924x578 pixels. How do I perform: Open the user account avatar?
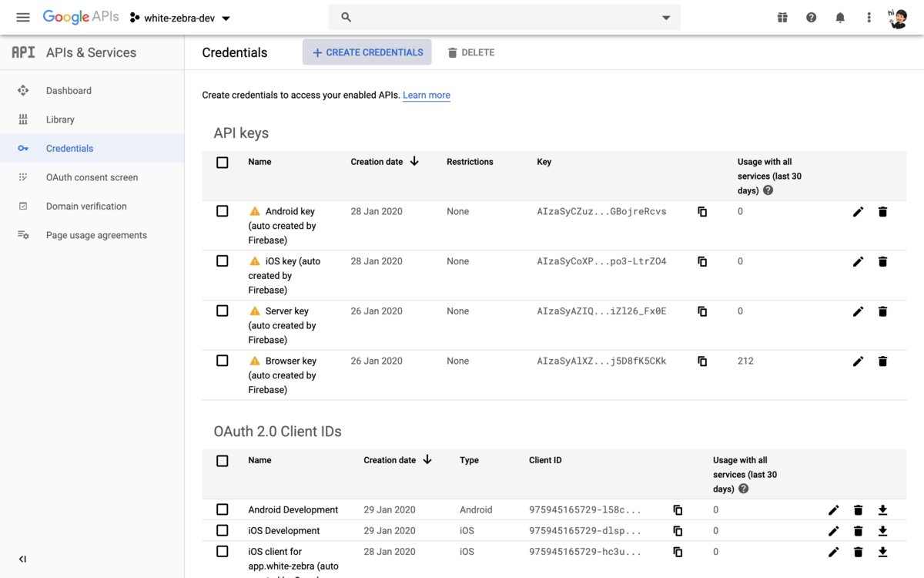point(898,18)
